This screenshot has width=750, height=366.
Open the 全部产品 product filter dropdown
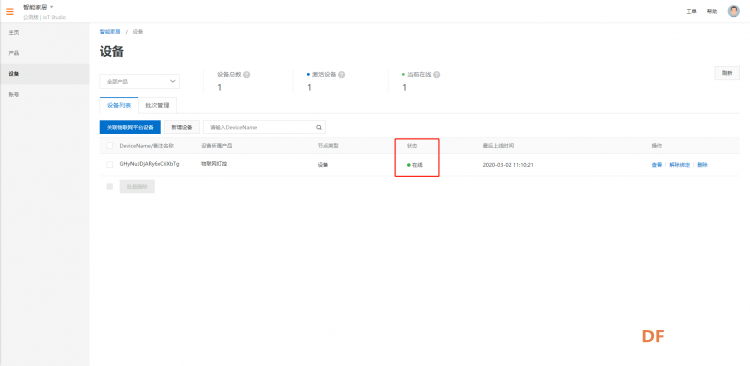click(140, 81)
